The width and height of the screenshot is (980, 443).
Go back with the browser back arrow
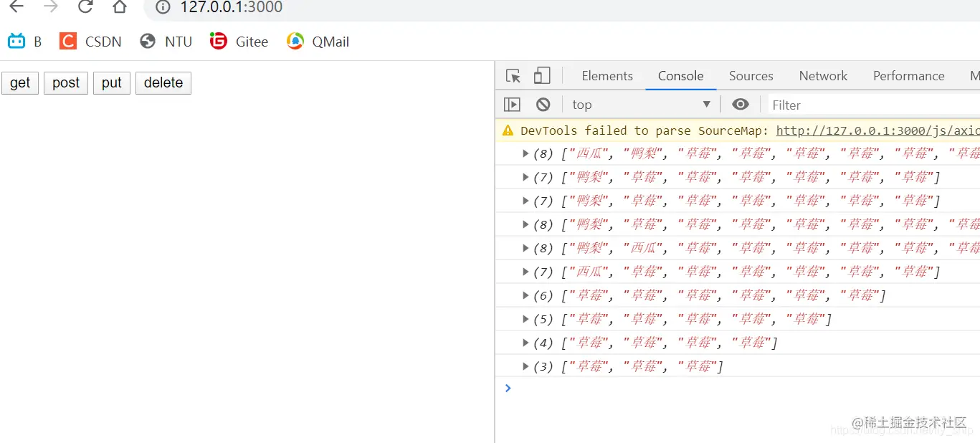click(x=16, y=7)
